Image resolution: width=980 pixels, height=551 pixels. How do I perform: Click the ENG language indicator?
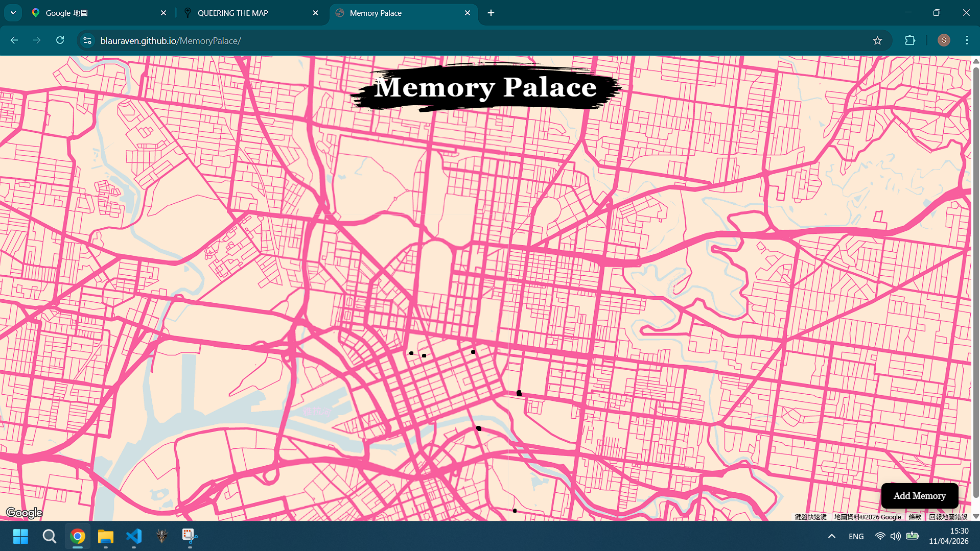tap(856, 536)
